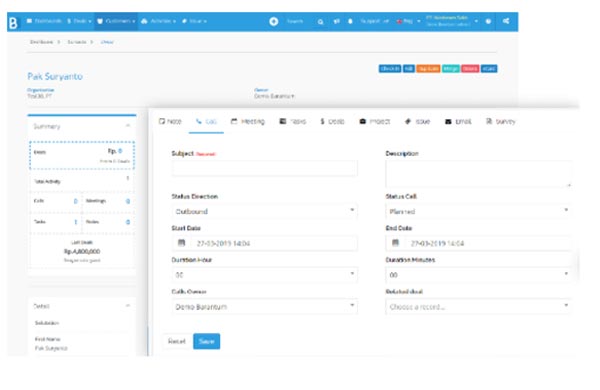The height and width of the screenshot is (390, 600).
Task: Open the Customers menu in the navbar
Action: (x=116, y=21)
